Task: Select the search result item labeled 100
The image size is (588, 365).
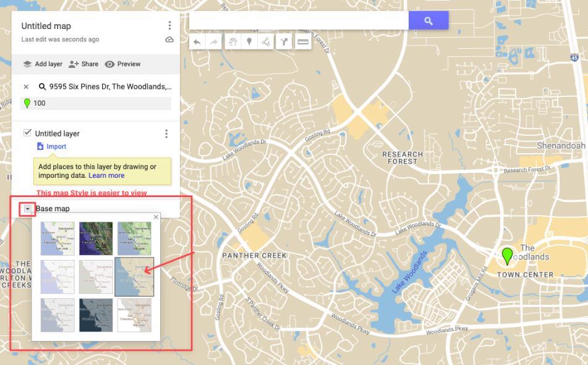Action: coord(96,103)
